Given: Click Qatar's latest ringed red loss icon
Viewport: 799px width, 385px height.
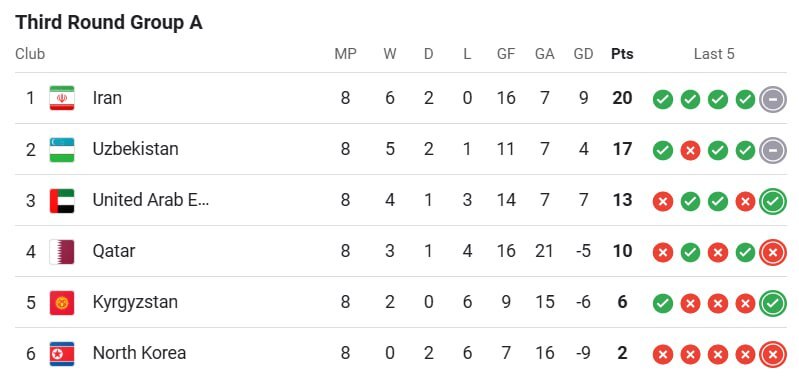Looking at the screenshot, I should tap(773, 253).
